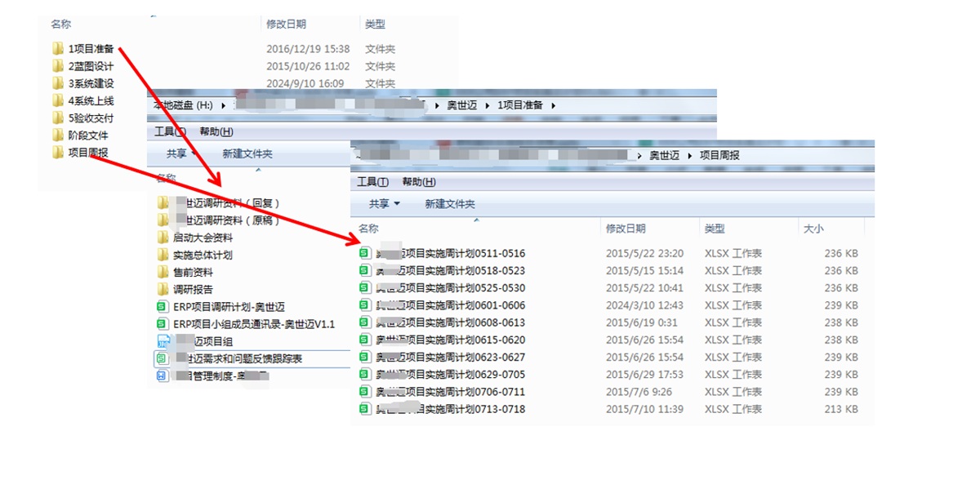Open the 共享 dropdown in the 项目周报 window
The width and height of the screenshot is (980, 480).
coord(385,204)
